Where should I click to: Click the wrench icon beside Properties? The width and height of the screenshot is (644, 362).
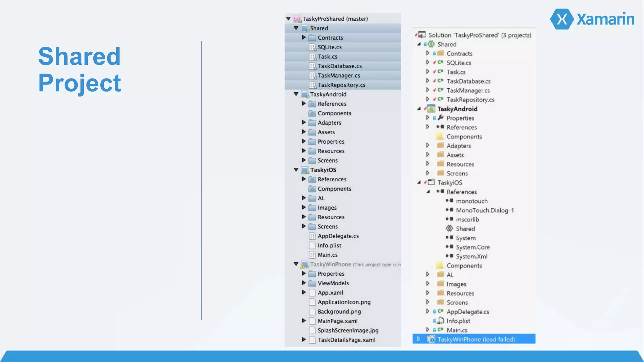coord(441,118)
